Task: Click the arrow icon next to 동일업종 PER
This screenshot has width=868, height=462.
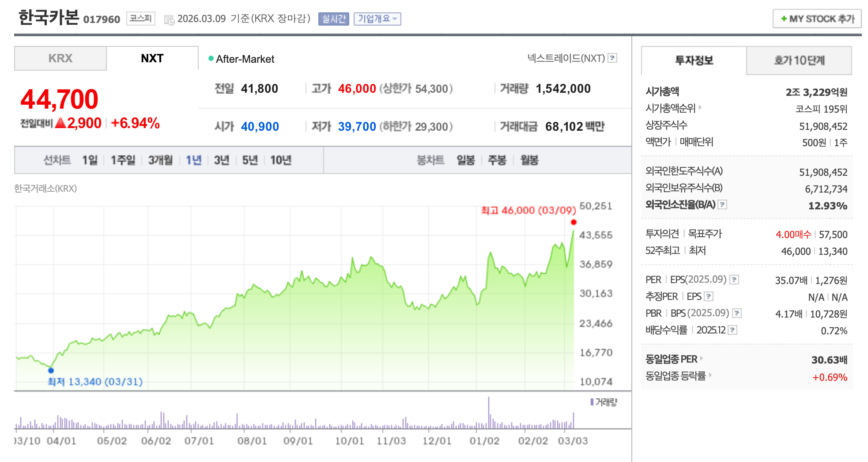Action: click(702, 358)
